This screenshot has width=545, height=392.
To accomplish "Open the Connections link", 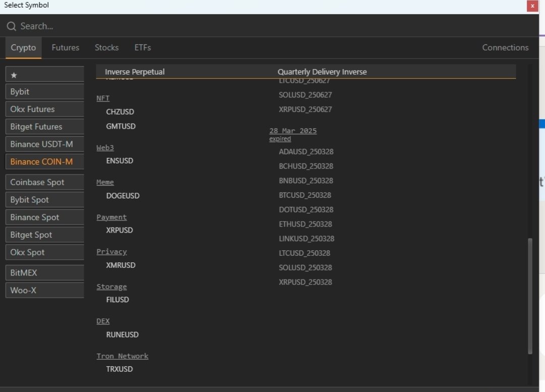I will 505,47.
